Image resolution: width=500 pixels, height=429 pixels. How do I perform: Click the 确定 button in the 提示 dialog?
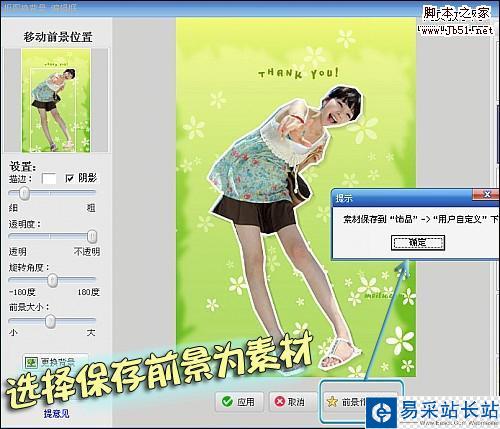pos(418,243)
